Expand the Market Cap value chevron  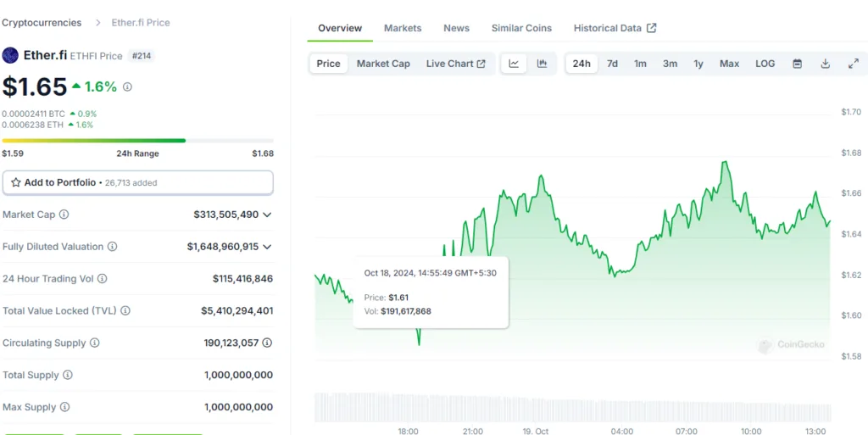tap(267, 215)
